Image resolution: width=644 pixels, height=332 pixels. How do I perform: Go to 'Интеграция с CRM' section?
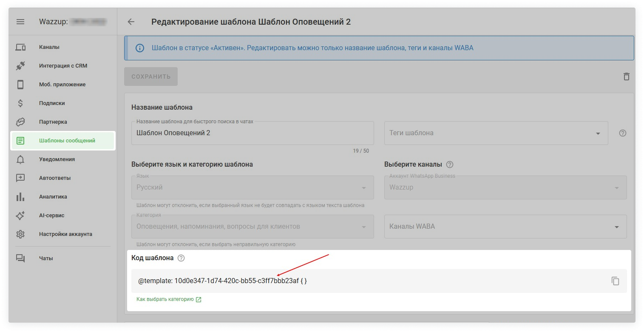(x=63, y=66)
